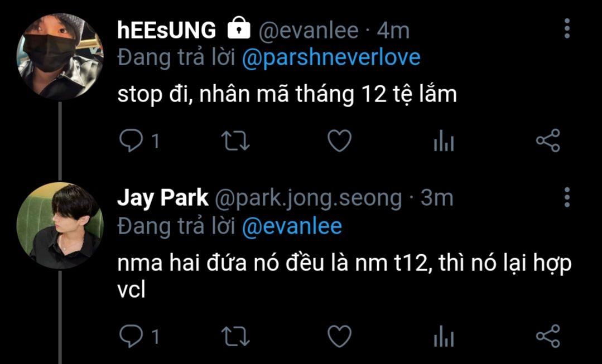Open the blue @evanlee mention link
The height and width of the screenshot is (364, 602).
(292, 226)
